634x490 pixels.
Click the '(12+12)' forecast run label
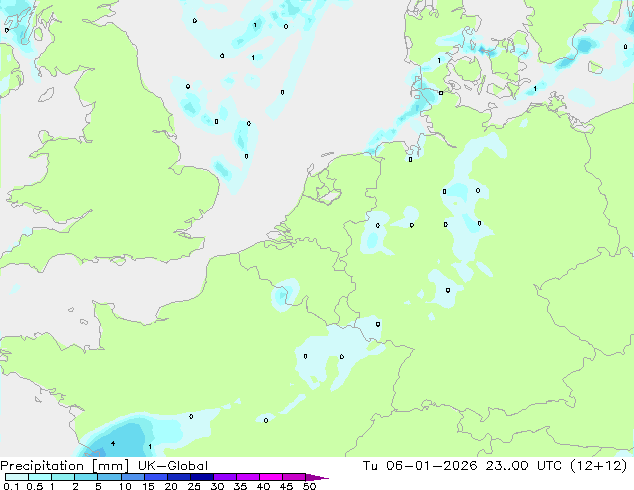coord(598,466)
